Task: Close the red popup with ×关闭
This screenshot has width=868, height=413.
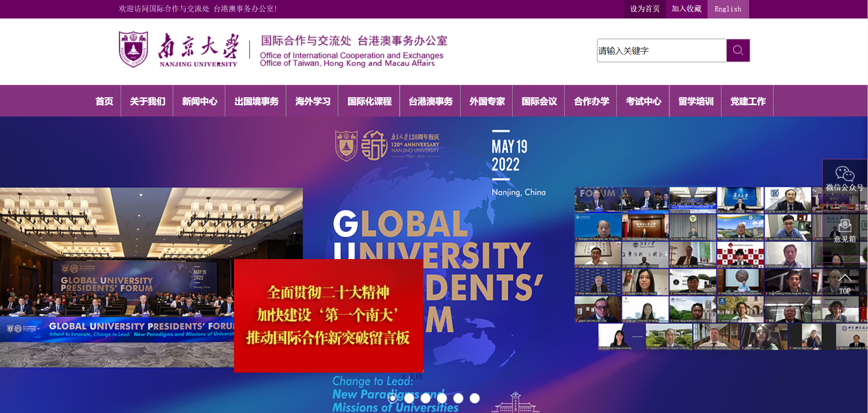Action: 412,376
